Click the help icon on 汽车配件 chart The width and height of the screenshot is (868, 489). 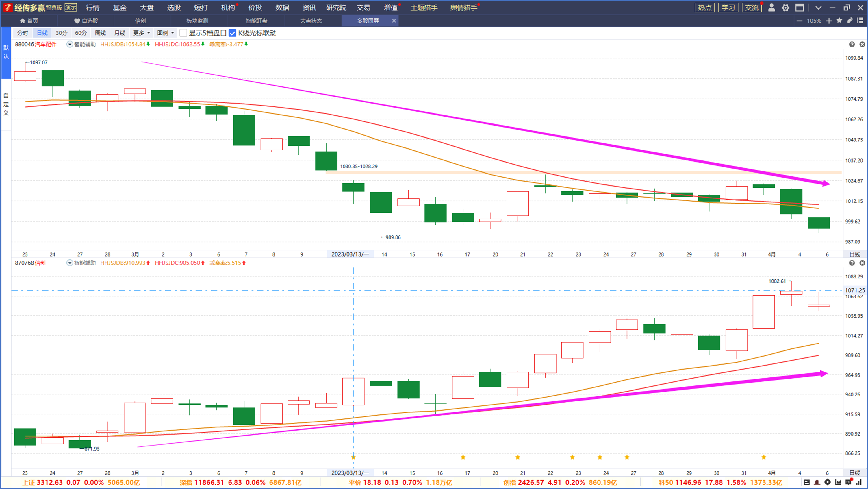[x=852, y=44]
